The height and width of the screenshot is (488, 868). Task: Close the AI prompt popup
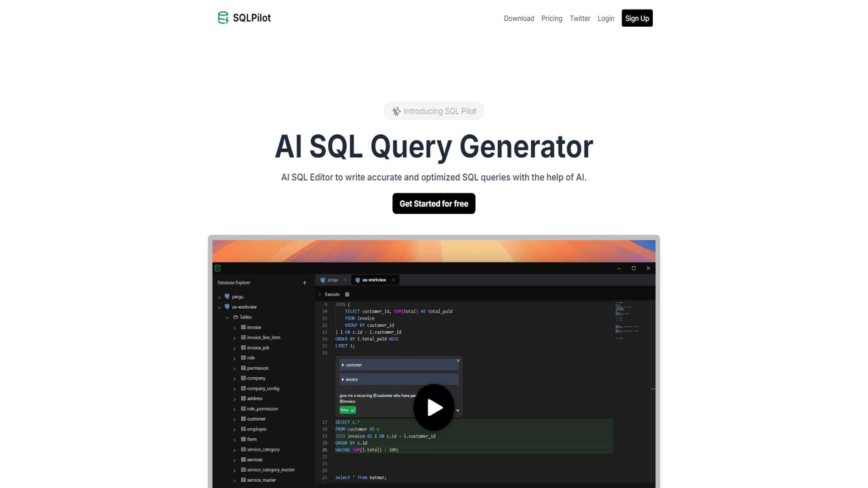click(458, 361)
